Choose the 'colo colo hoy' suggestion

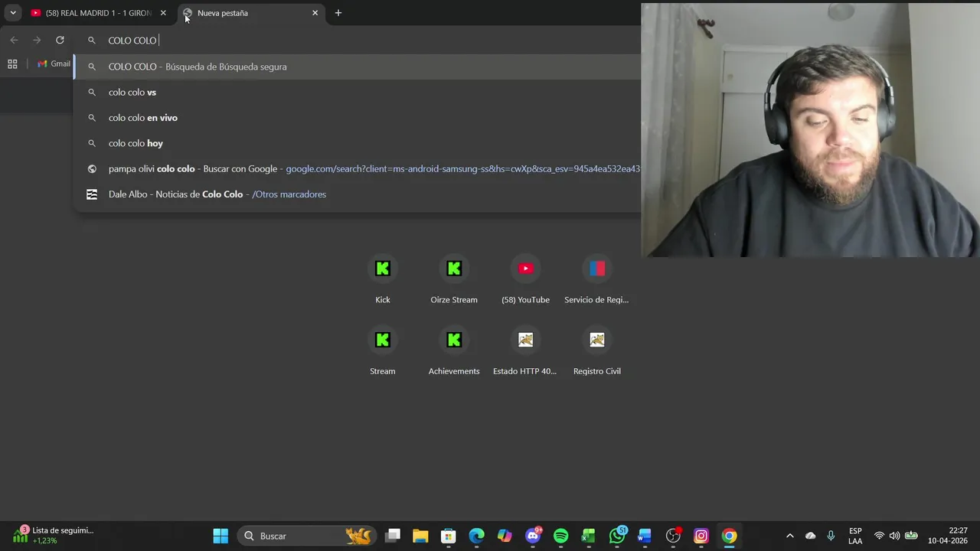pos(357,143)
